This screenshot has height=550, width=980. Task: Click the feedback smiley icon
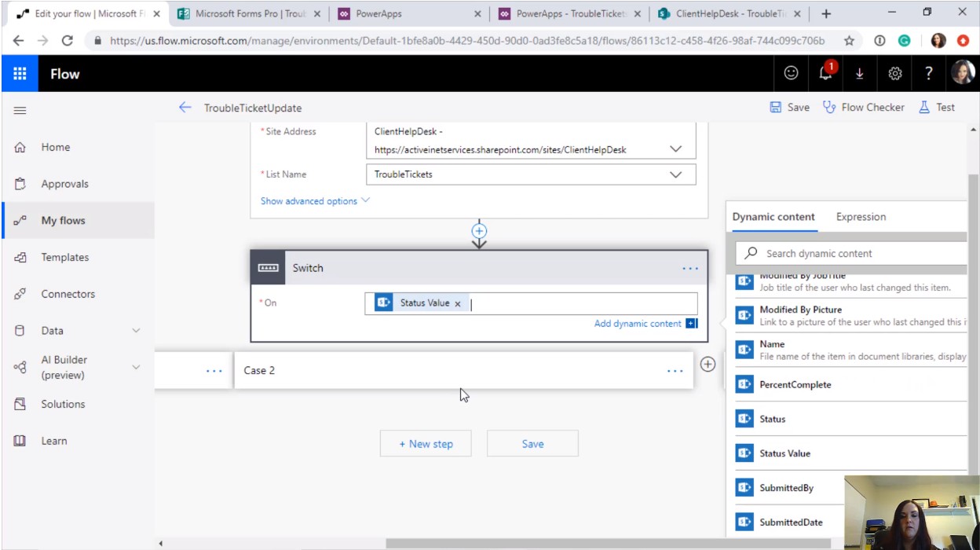791,73
